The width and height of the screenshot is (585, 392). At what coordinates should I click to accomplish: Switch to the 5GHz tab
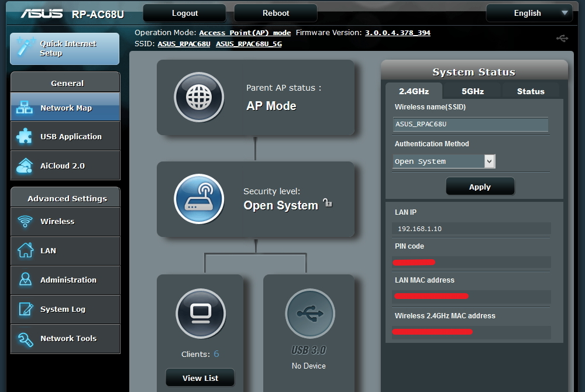pos(473,91)
